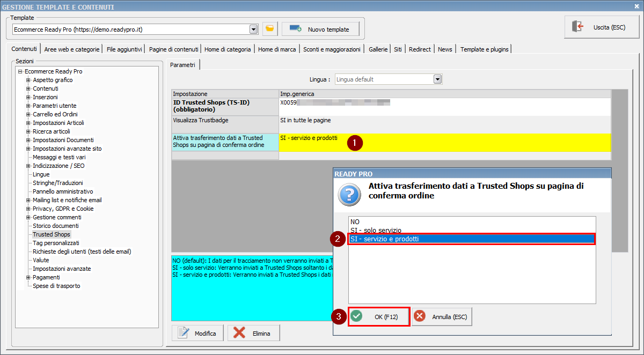This screenshot has height=355, width=644.
Task: Click the SI in tutte le pagine value
Action: tap(305, 120)
